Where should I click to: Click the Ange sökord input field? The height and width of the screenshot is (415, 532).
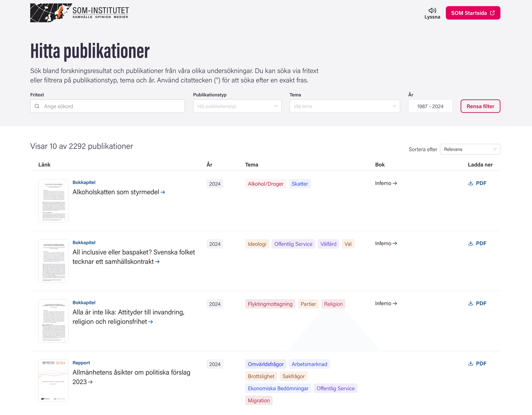pos(107,106)
